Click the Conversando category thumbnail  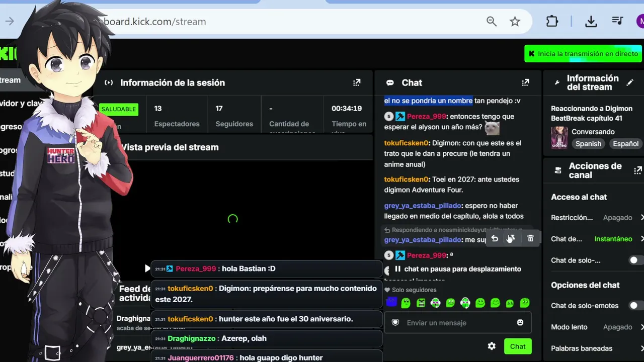point(559,137)
